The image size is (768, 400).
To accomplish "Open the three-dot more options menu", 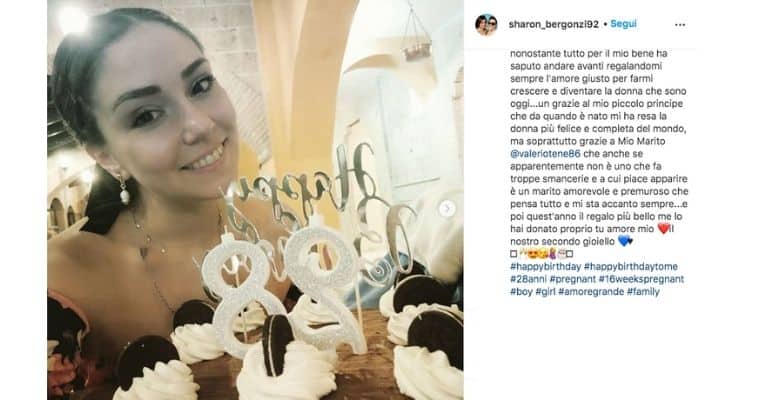I will pyautogui.click(x=680, y=24).
